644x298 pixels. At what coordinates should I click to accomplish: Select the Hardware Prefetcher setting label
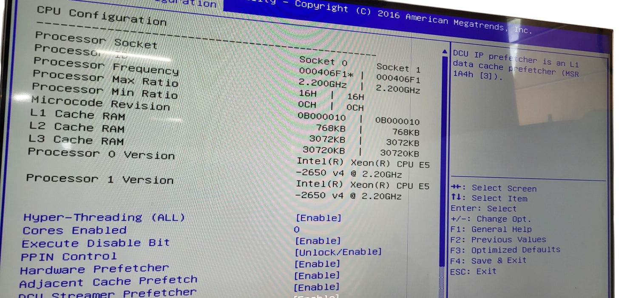pyautogui.click(x=94, y=269)
